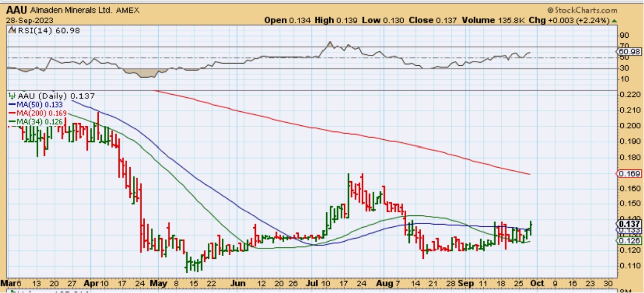Click the red 0.169 MA(200) axis tag
The height and width of the screenshot is (293, 644).
[x=630, y=174]
